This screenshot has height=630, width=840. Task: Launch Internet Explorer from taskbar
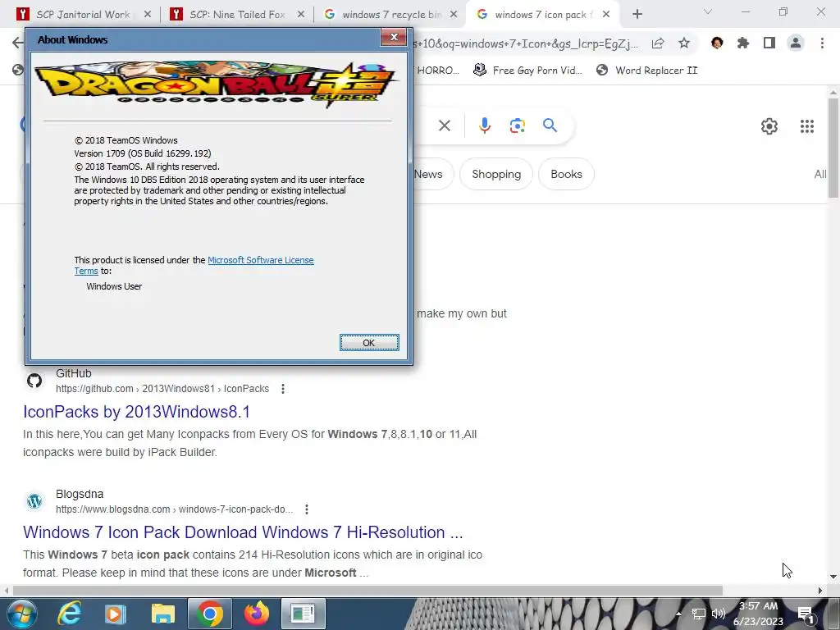pos(70,614)
